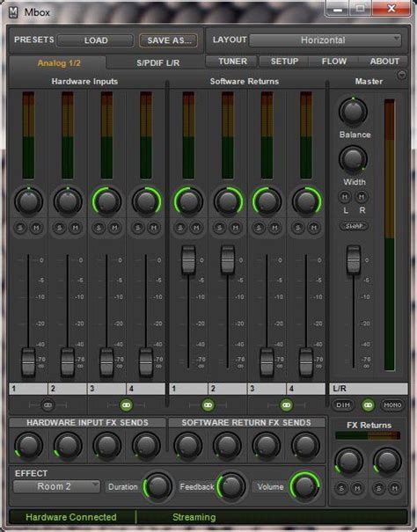Open the ABOUT tab
The height and width of the screenshot is (532, 417).
[384, 62]
